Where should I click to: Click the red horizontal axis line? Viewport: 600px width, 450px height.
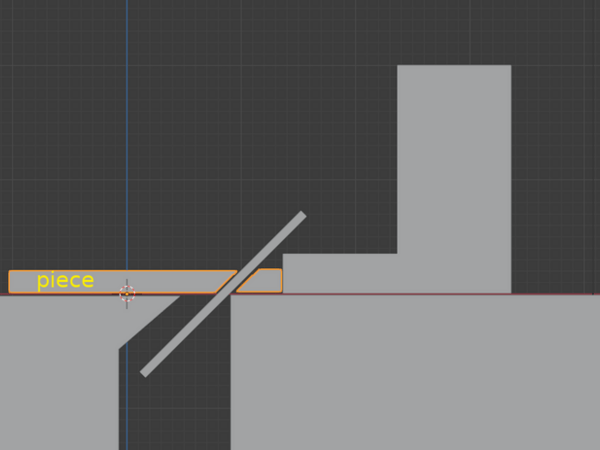pyautogui.click(x=400, y=294)
